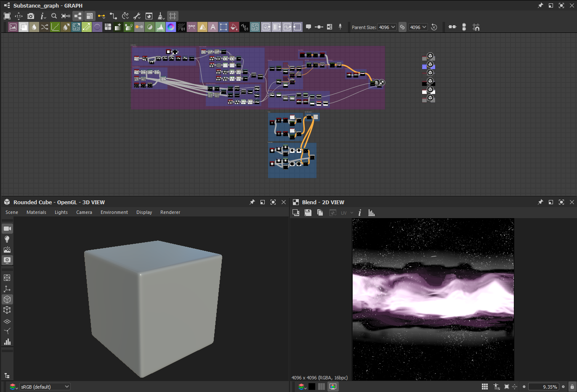
Task: Save the 2D view image as bitmap
Action: point(308,213)
